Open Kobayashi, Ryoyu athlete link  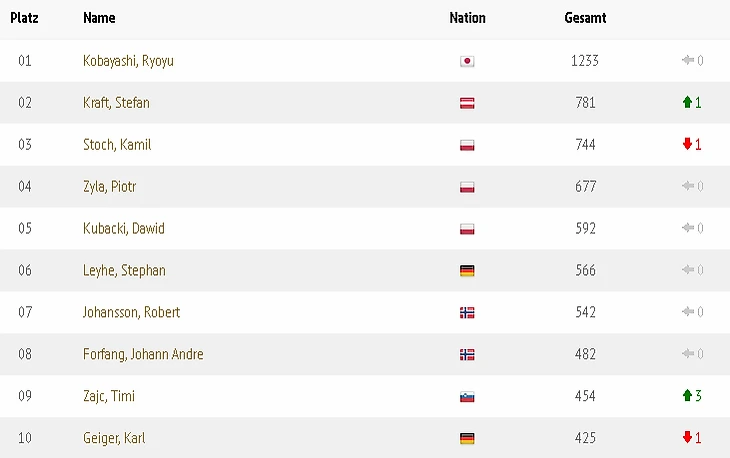pos(128,61)
